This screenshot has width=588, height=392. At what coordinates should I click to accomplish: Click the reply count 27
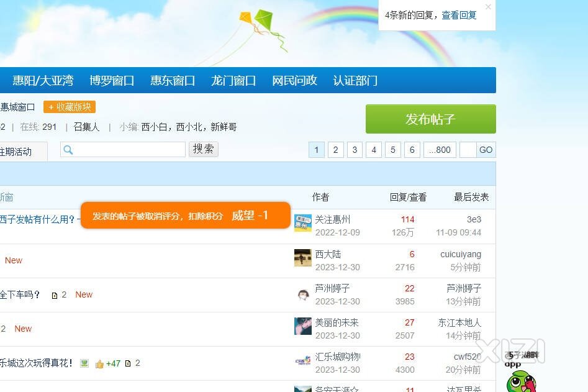coord(410,322)
